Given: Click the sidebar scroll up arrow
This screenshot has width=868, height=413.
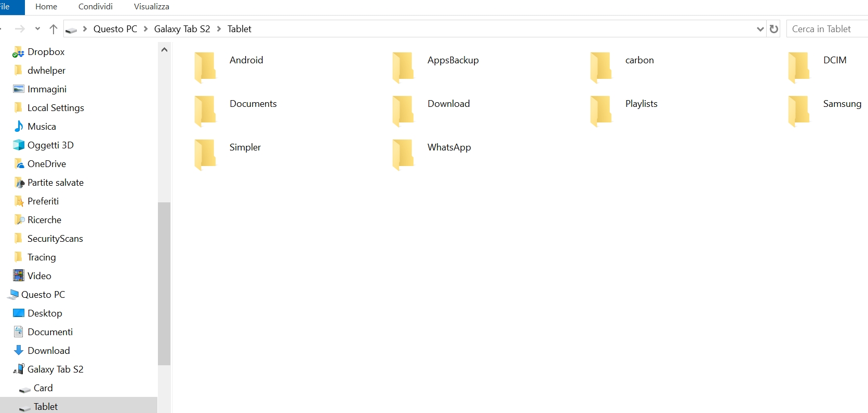Looking at the screenshot, I should tap(164, 50).
